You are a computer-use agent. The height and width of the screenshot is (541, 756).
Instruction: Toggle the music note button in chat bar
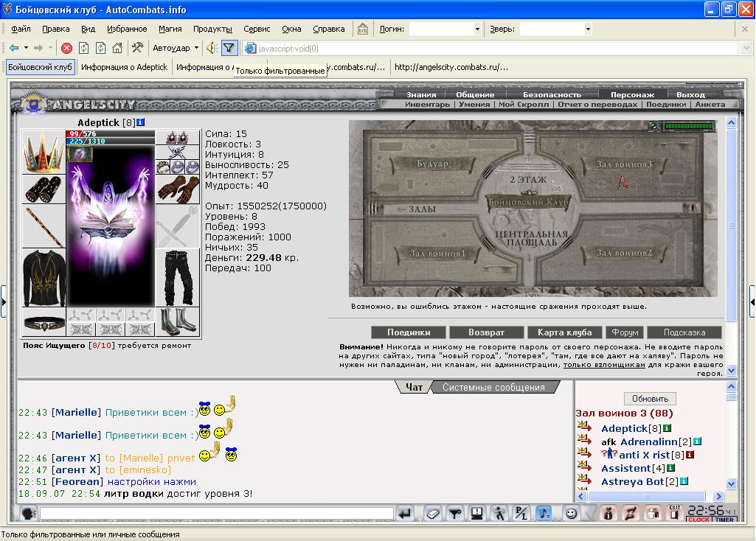[544, 514]
